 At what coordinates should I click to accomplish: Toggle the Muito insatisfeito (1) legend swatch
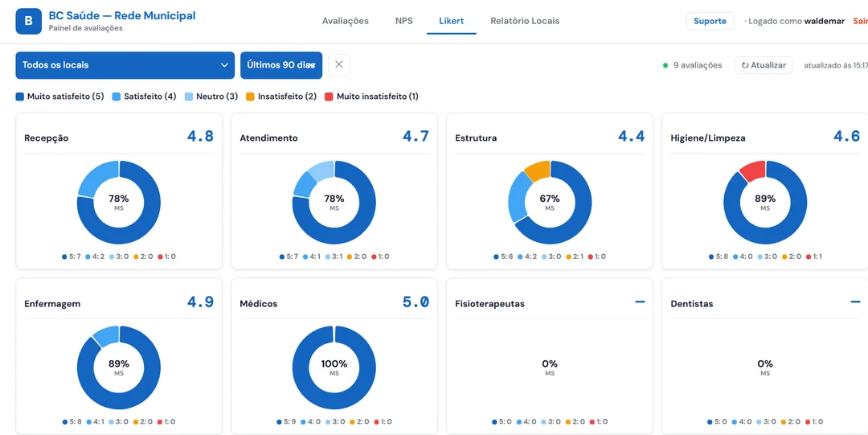[x=329, y=96]
